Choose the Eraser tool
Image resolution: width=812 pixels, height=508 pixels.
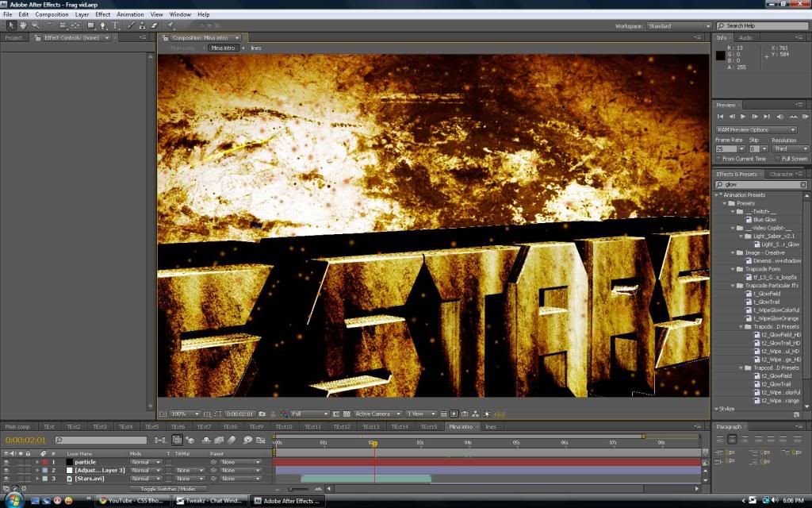154,25
